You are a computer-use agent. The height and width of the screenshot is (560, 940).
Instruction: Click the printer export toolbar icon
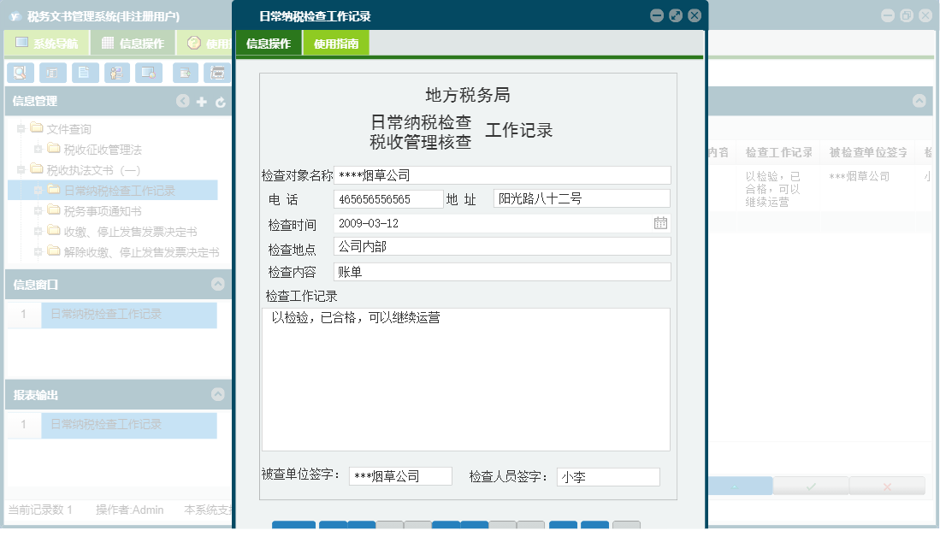pos(218,73)
